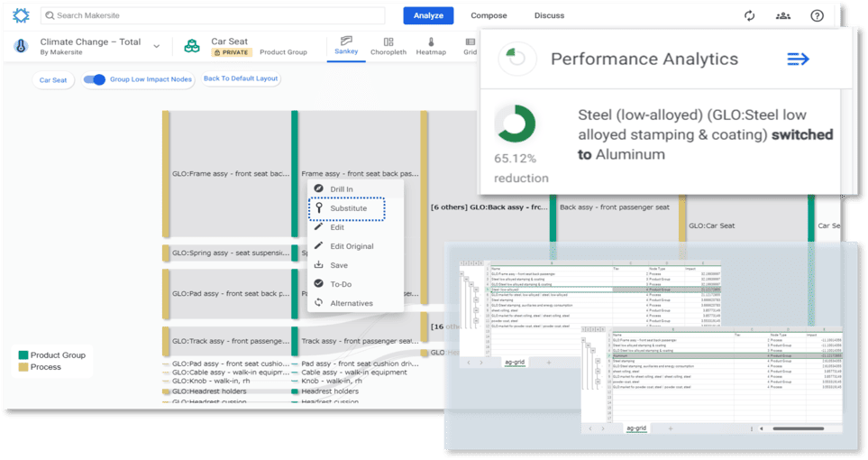Click the Car Seat product group icon
Screen dimensions: 868x460
tap(192, 46)
